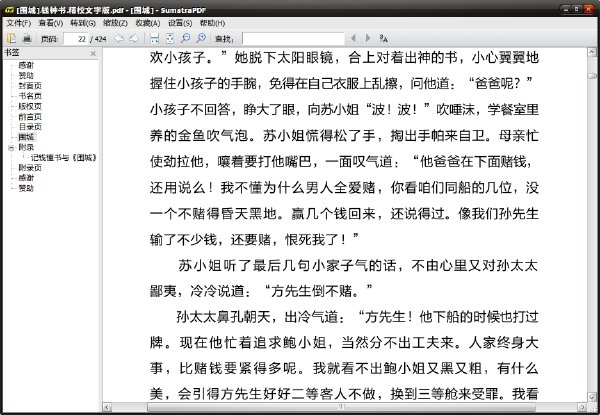600x415 pixels.
Task: Click the Zoom In magnifier icon
Action: [201, 38]
